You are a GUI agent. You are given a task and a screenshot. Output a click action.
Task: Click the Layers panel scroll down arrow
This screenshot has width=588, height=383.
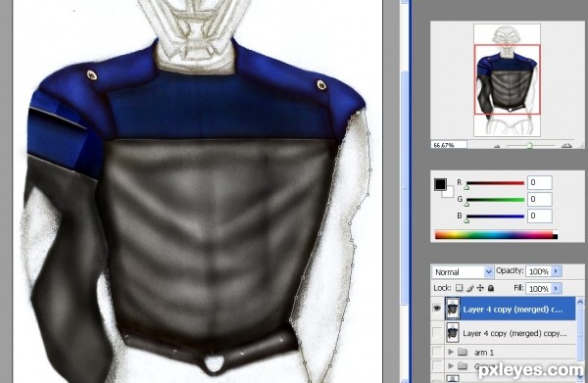(580, 376)
